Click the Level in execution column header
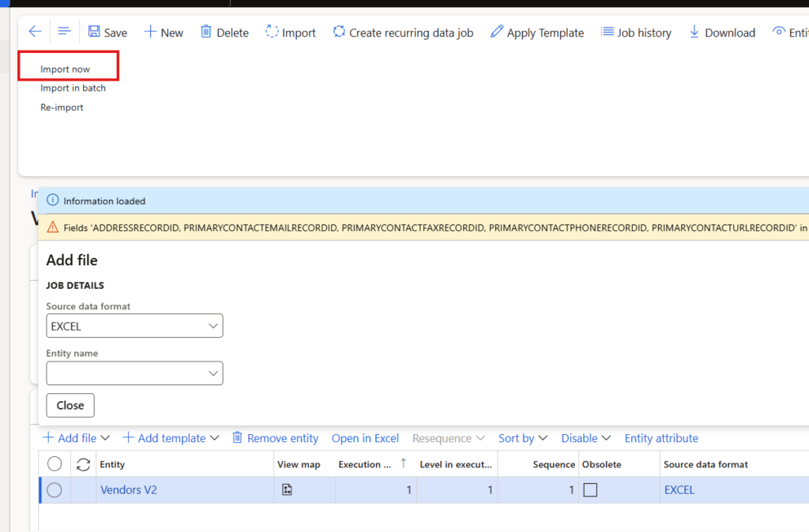The height and width of the screenshot is (532, 809). coord(456,464)
